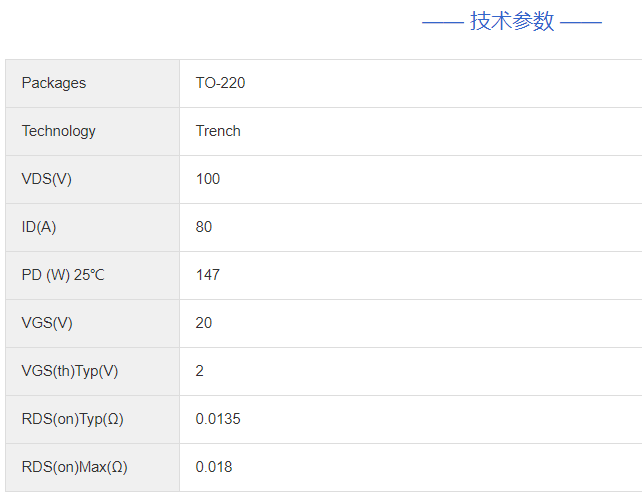Click the ID value 80
Image resolution: width=642 pixels, height=497 pixels.
pyautogui.click(x=204, y=227)
